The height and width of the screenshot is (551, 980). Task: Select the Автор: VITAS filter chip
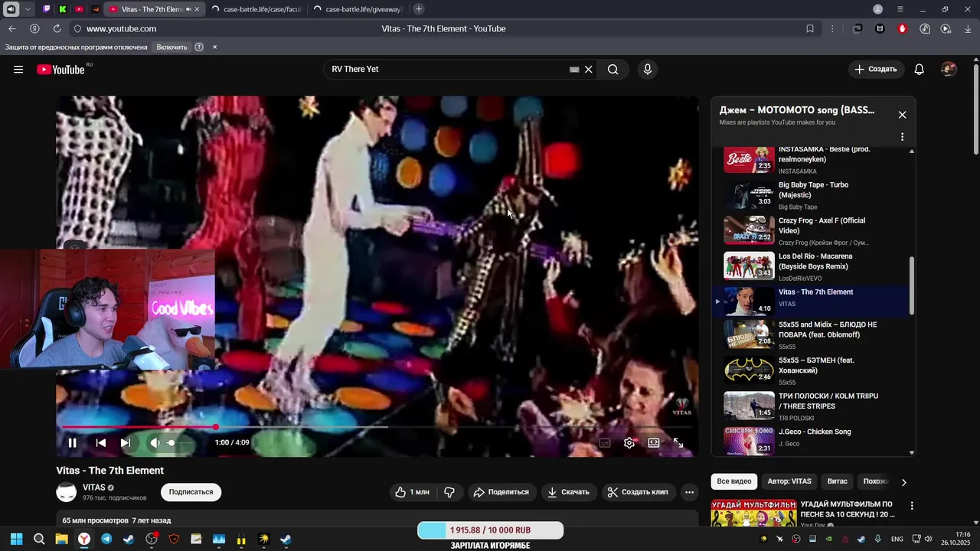(x=789, y=481)
